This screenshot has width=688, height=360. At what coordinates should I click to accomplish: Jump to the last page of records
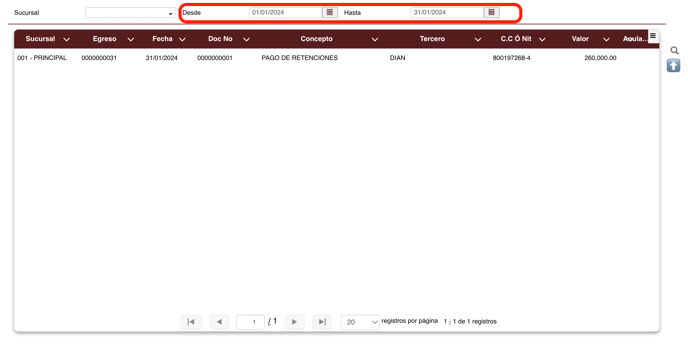[x=322, y=322]
